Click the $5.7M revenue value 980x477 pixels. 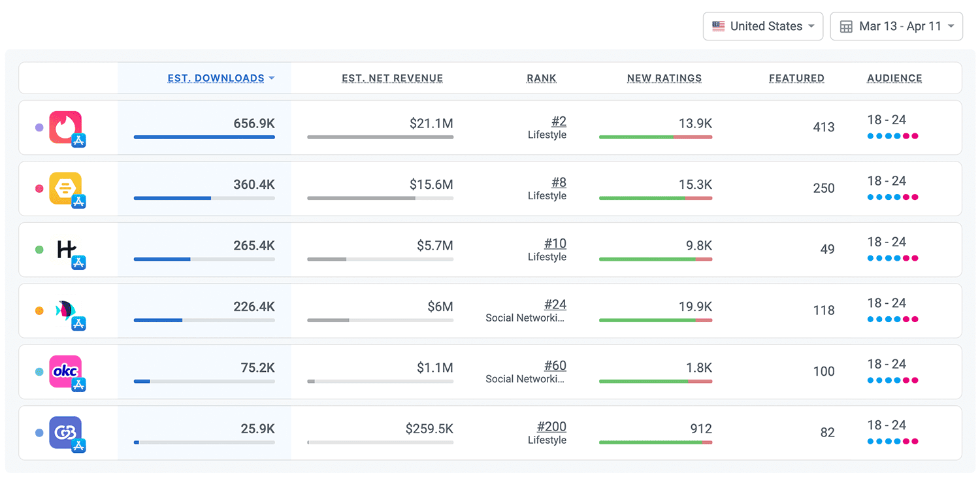[x=435, y=246]
